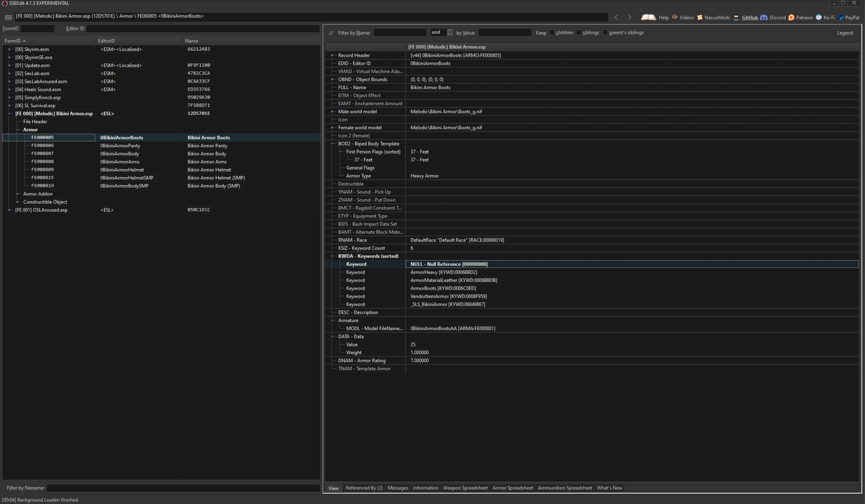This screenshot has height=504, width=865.
Task: Select record FE000808 0BikiniArmorArms
Action: [161, 162]
